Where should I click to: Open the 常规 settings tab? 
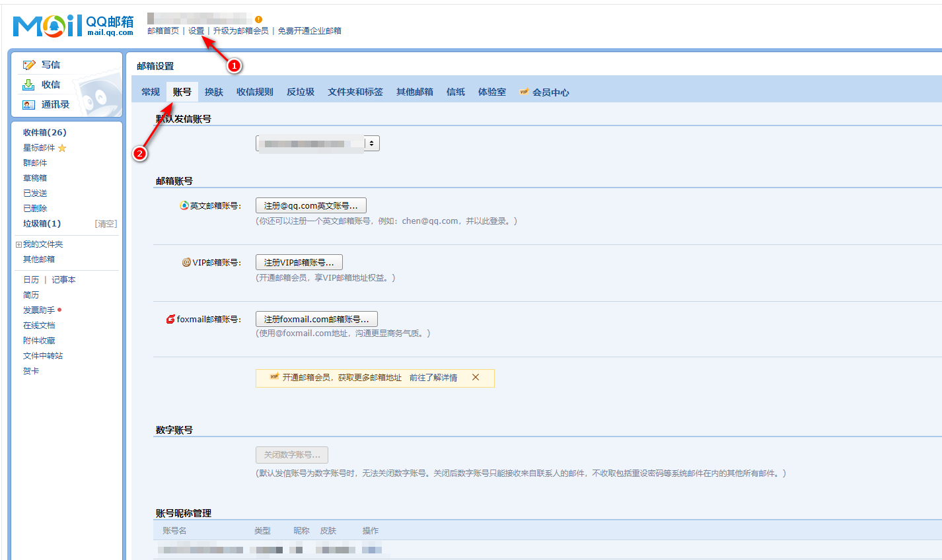[151, 92]
